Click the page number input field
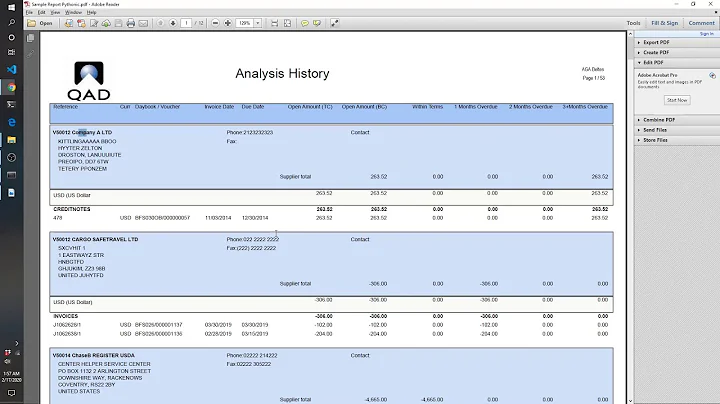Screen dimensions: 720x404 (x=186, y=23)
